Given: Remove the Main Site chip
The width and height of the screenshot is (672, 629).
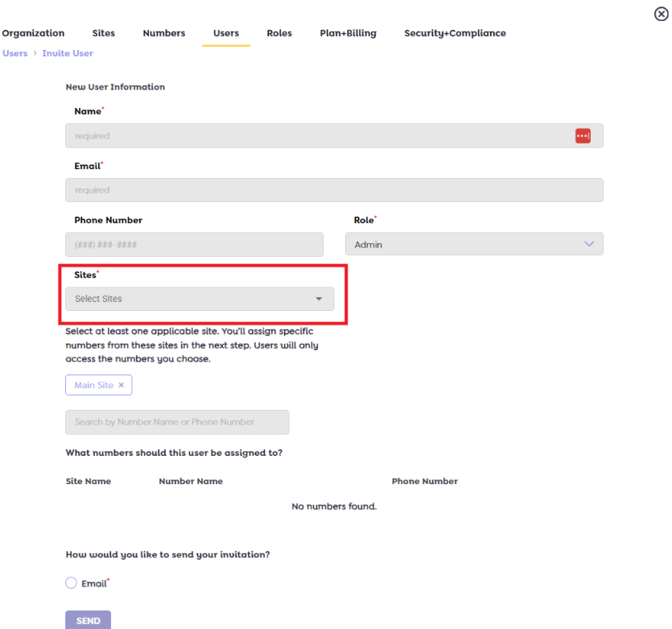Looking at the screenshot, I should pyautogui.click(x=122, y=386).
